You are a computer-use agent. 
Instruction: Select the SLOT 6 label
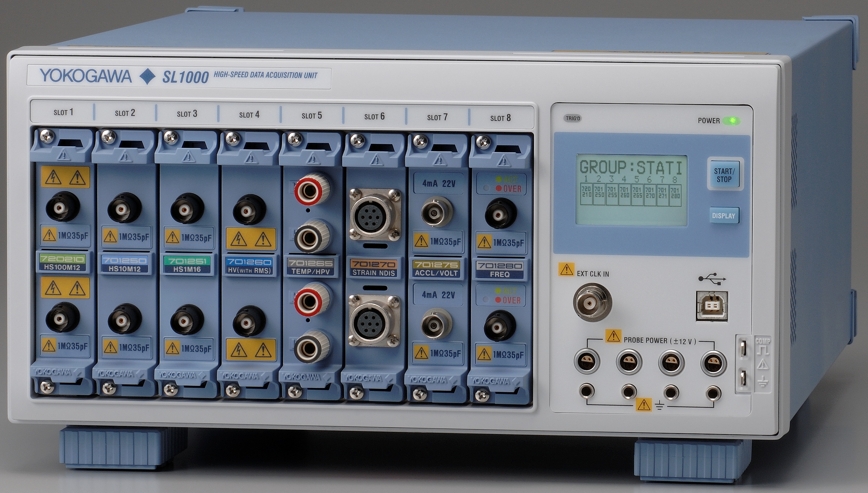[x=374, y=117]
